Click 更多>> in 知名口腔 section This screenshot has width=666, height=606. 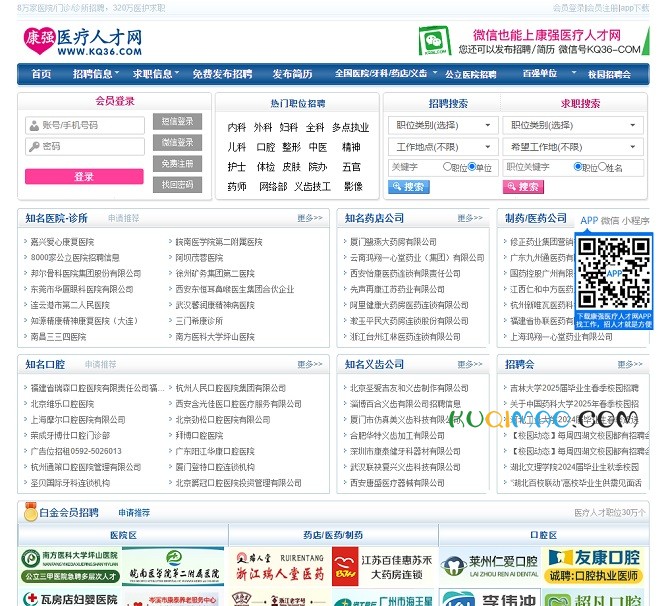click(x=310, y=364)
